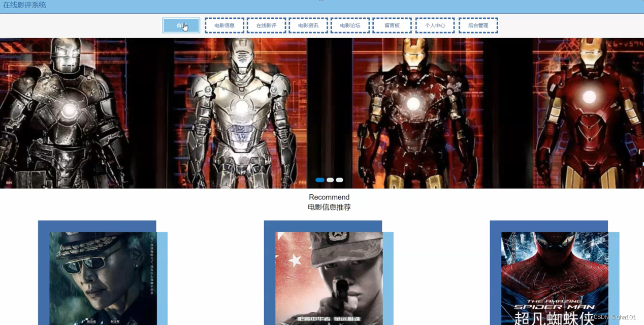Open the 电影资讯 navigation tab
The width and height of the screenshot is (644, 325).
coord(308,25)
